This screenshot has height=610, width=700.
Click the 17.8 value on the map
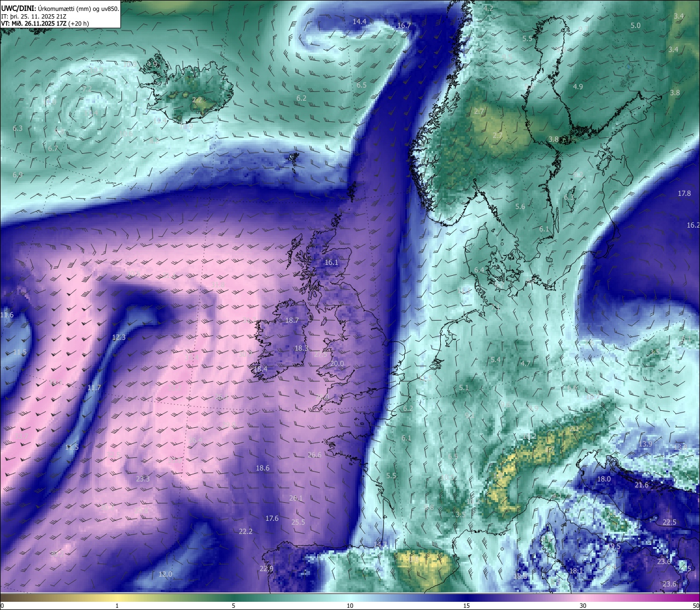684,194
